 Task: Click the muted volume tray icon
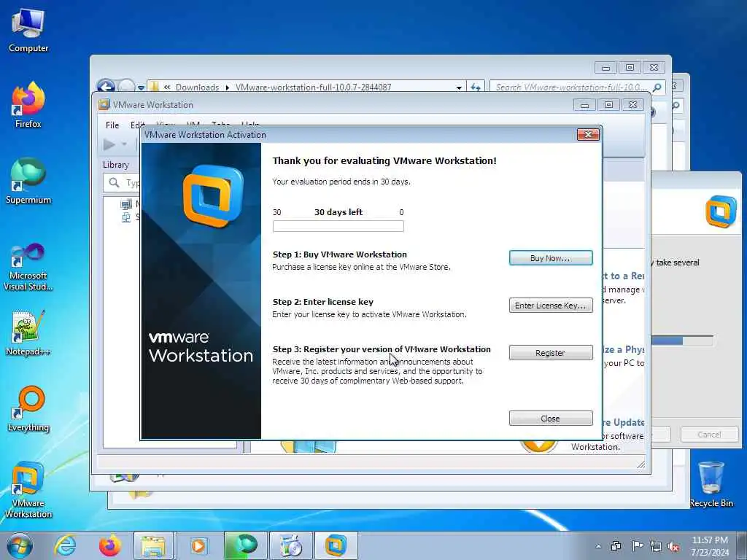pyautogui.click(x=673, y=546)
